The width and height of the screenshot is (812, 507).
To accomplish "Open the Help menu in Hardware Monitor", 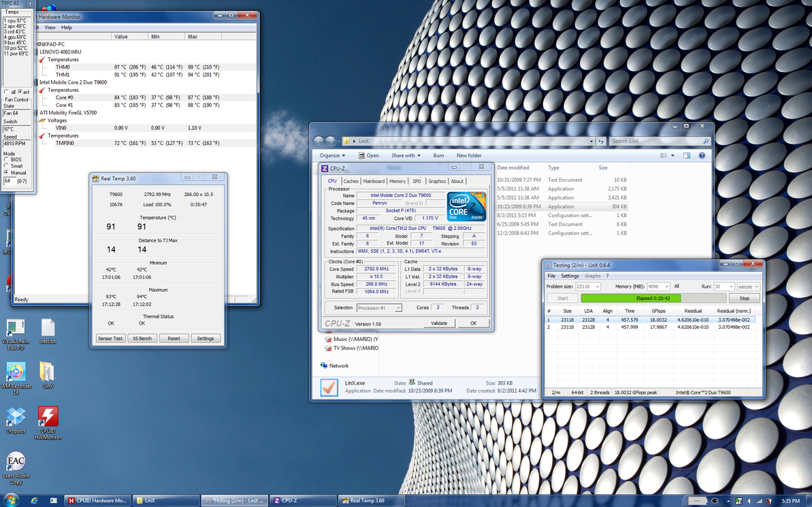I will [x=67, y=27].
